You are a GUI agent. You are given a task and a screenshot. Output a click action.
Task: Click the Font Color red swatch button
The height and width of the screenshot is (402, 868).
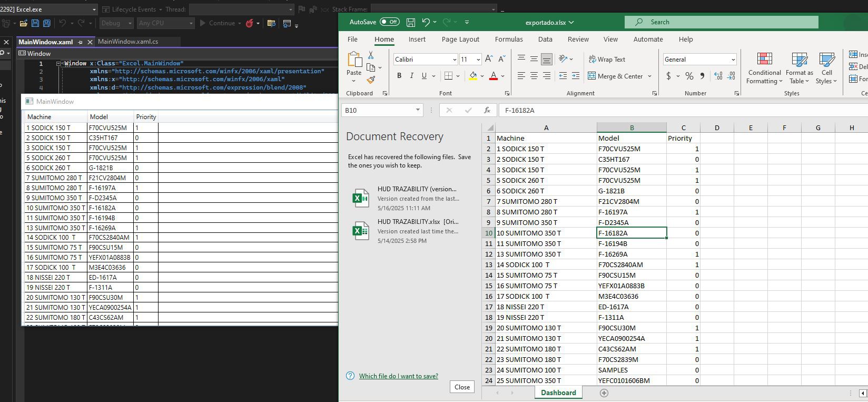point(493,76)
